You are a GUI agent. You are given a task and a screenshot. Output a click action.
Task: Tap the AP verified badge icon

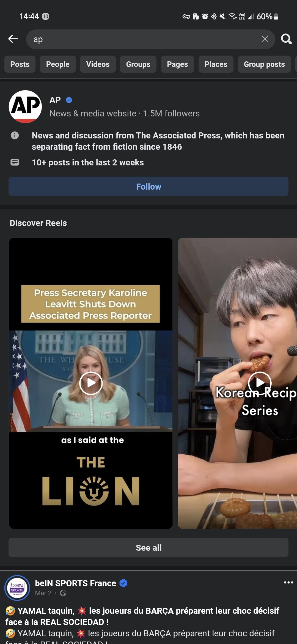point(69,100)
